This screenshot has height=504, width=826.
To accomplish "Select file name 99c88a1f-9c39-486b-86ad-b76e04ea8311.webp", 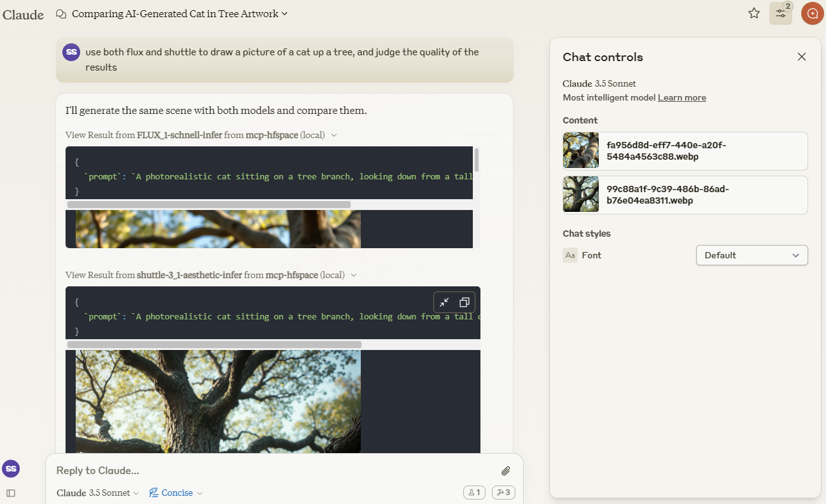I will click(668, 195).
